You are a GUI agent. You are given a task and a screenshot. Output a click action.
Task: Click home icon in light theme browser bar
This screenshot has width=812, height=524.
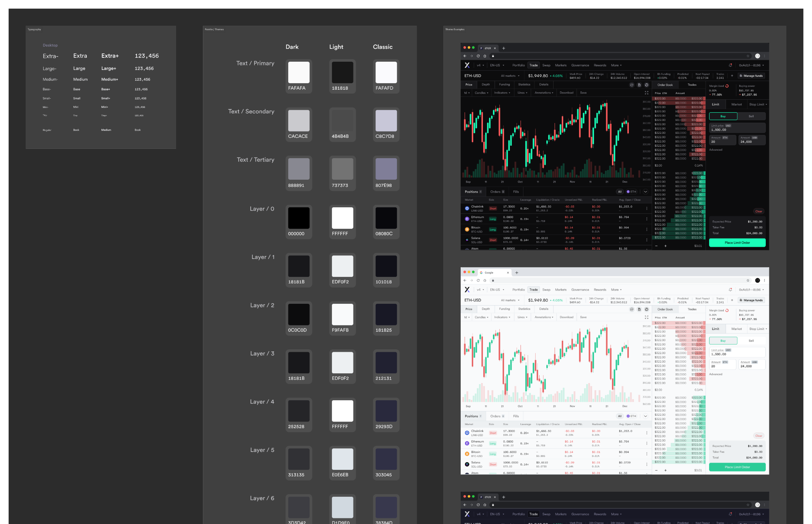pyautogui.click(x=485, y=280)
